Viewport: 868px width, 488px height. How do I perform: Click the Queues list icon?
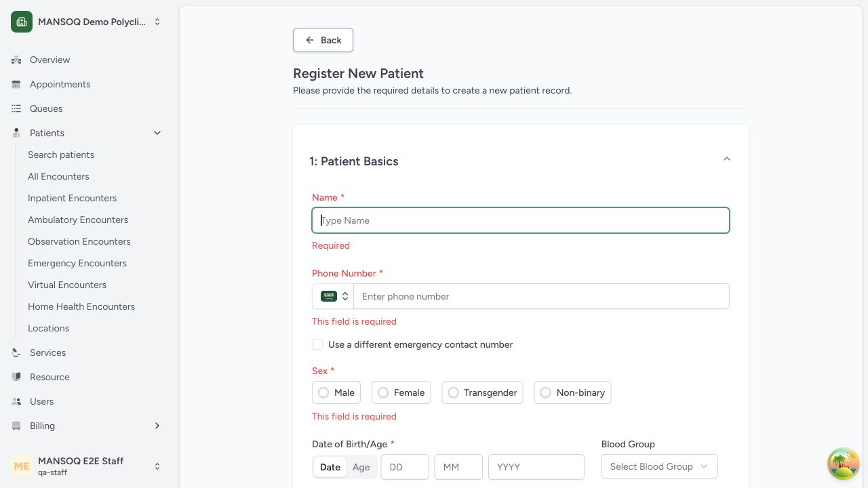[x=16, y=108]
